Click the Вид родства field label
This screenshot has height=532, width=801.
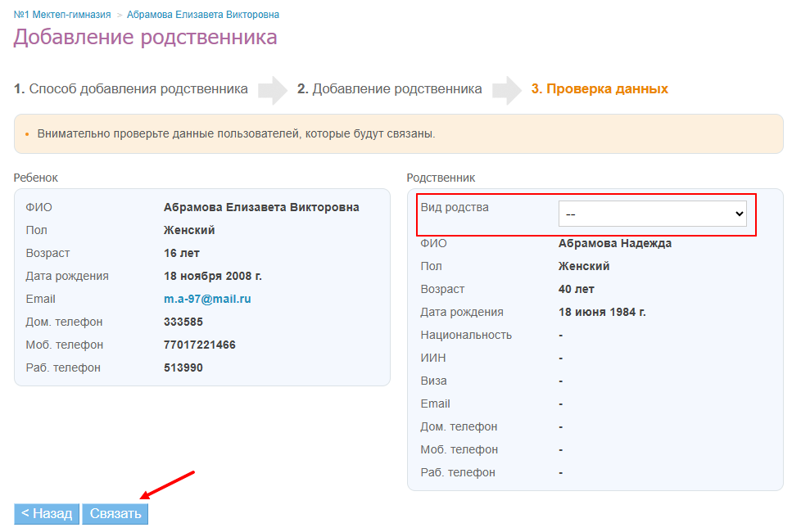tap(455, 207)
